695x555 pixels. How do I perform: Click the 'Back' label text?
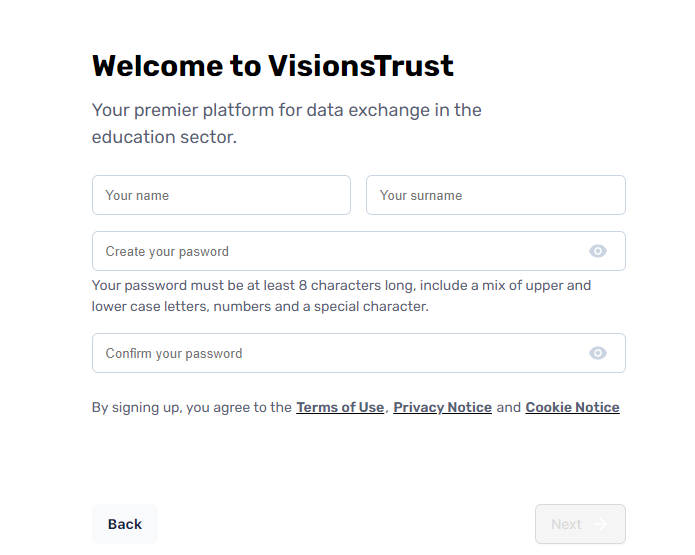coord(125,524)
